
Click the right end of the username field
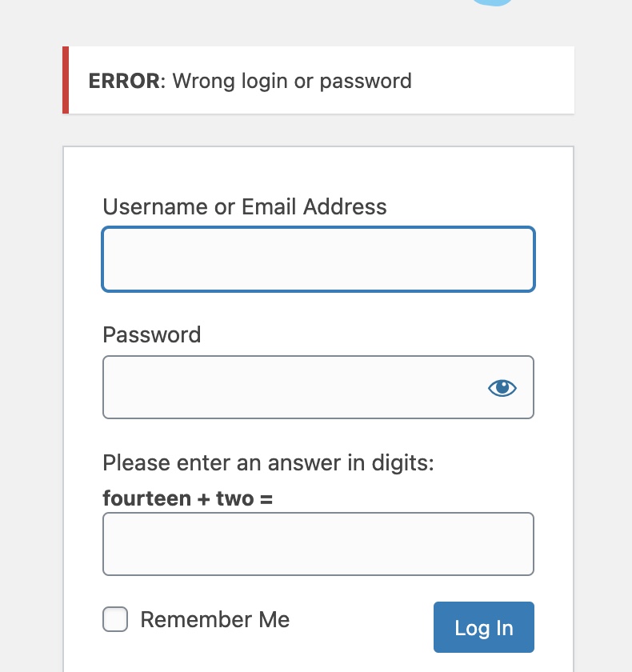[x=516, y=259]
